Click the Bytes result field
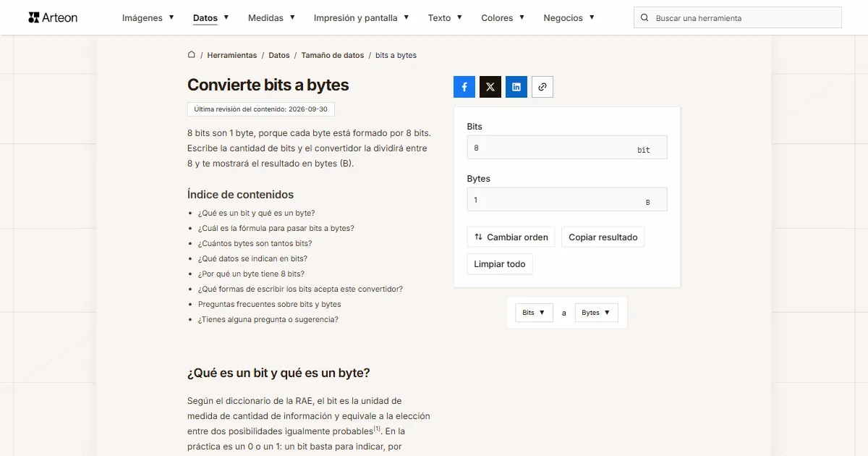Screen dimensions: 868x456 click(567, 200)
